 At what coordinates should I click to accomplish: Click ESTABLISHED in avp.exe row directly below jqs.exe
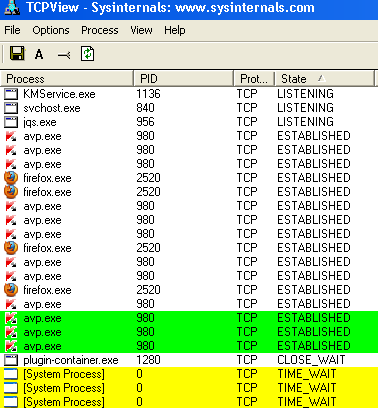314,136
